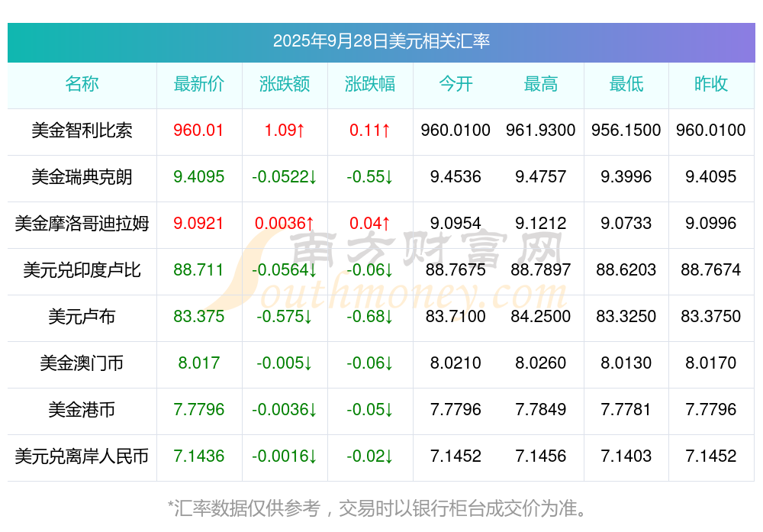Select the 最低 column header
The width and height of the screenshot is (763, 532).
click(x=626, y=84)
